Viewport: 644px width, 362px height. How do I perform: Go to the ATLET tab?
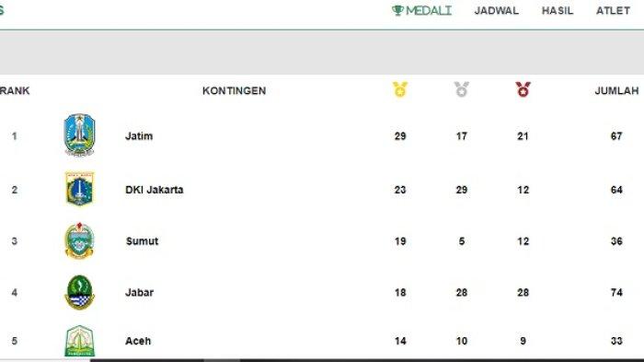[613, 11]
